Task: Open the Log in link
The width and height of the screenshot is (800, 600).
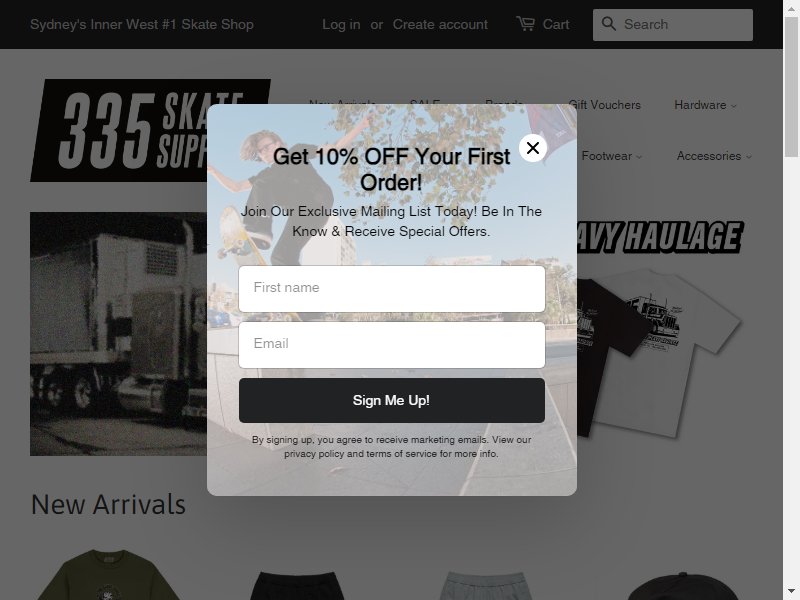Action: (341, 24)
